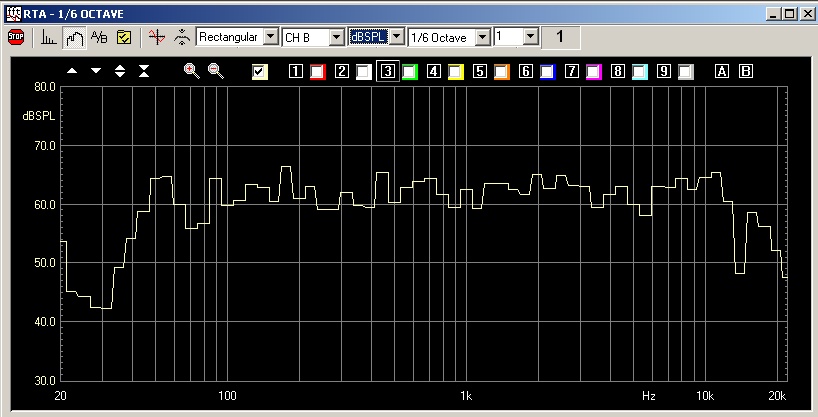The height and width of the screenshot is (417, 818).
Task: Enable the yellow memory 4 checkbox
Action: click(455, 71)
